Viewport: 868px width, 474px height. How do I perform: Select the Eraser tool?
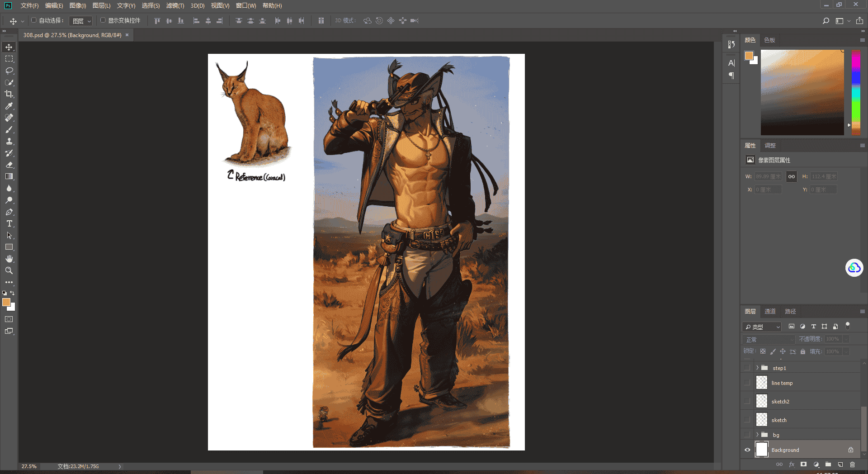click(9, 165)
